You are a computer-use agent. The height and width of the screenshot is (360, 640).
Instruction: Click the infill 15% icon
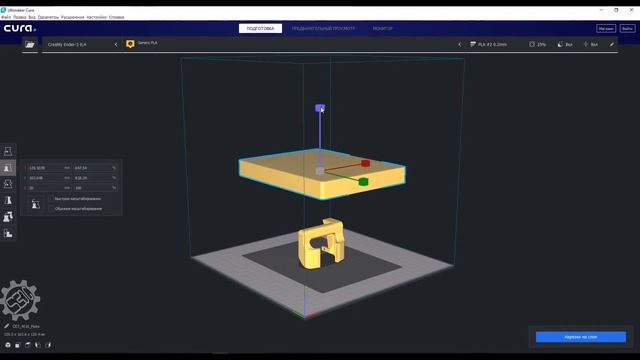pyautogui.click(x=532, y=44)
